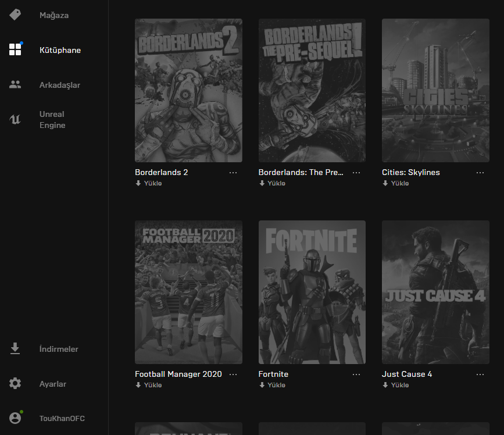The height and width of the screenshot is (435, 504).
Task: Click the Unreal Engine logo icon
Action: [15, 120]
